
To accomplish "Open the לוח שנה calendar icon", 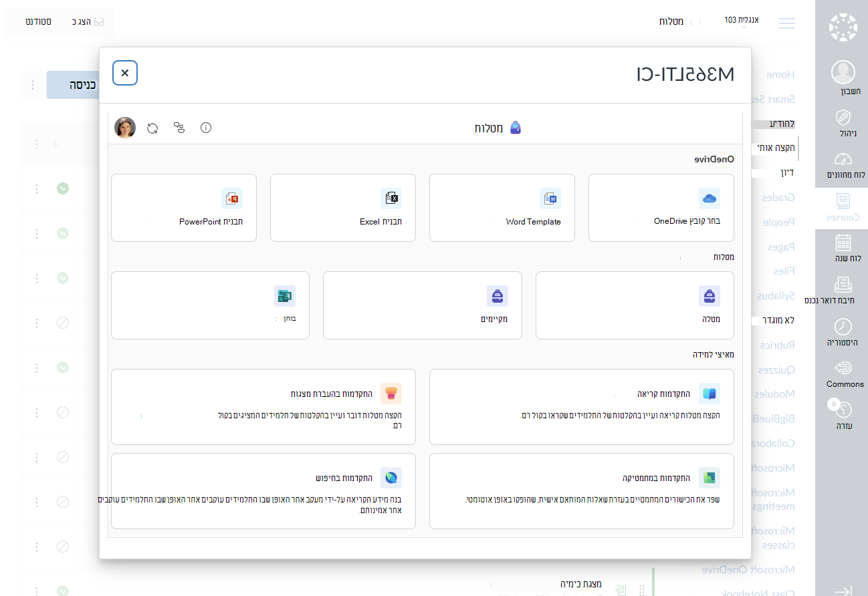I will (843, 242).
